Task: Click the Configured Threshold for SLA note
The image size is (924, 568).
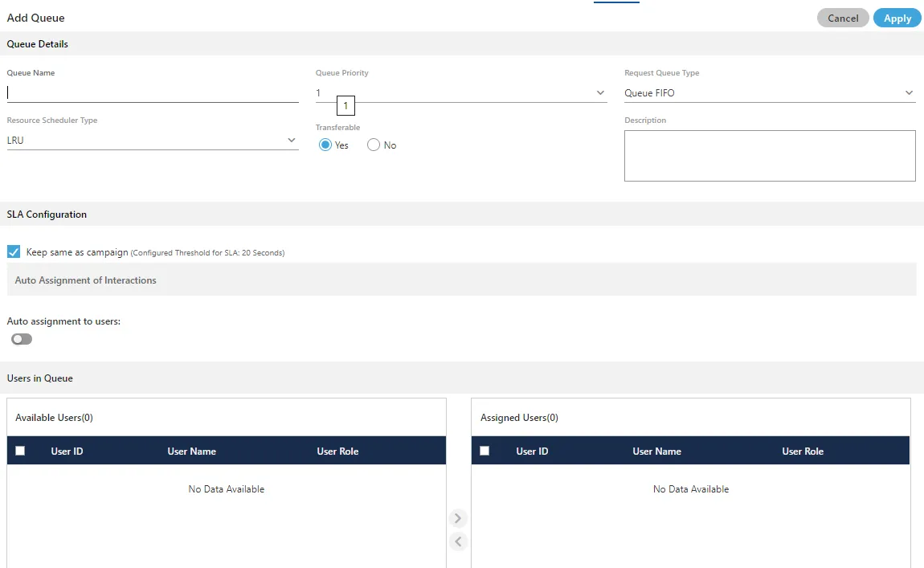Action: coord(207,253)
